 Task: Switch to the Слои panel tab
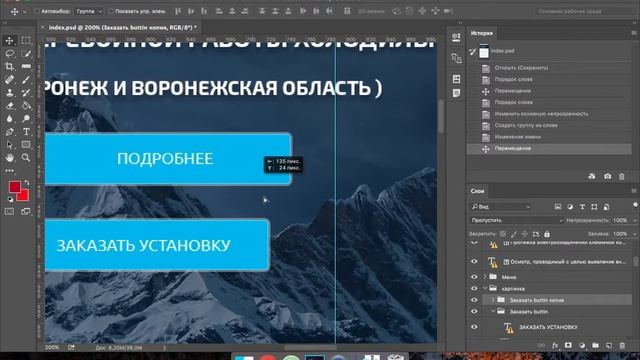(x=477, y=191)
